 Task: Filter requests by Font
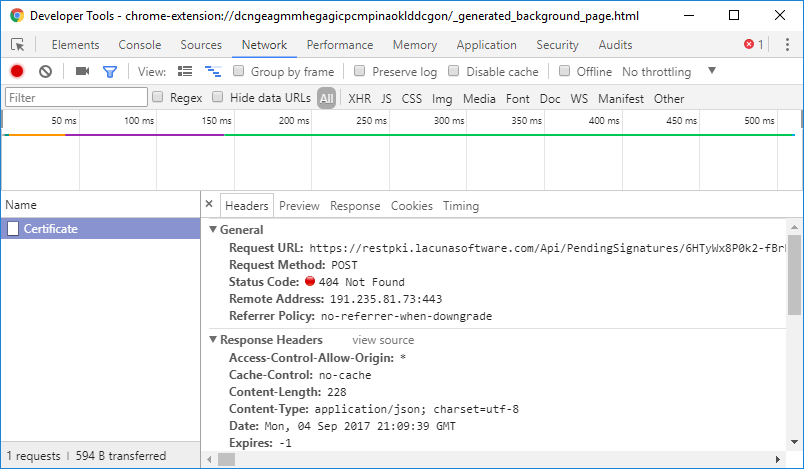518,98
